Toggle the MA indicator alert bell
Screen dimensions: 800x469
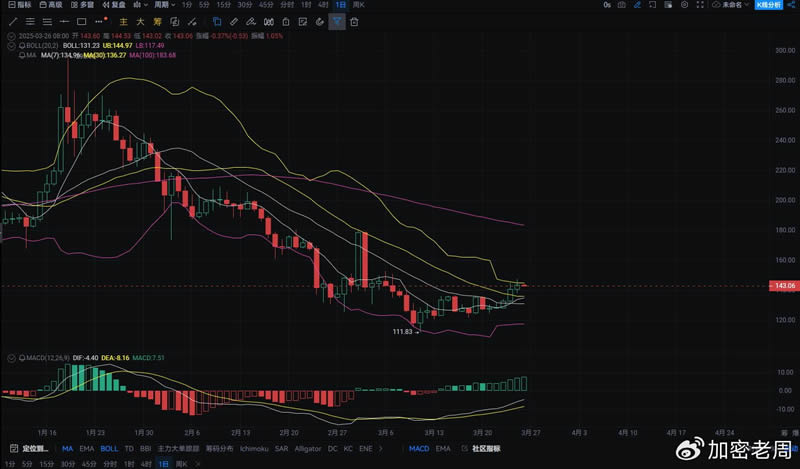22,55
